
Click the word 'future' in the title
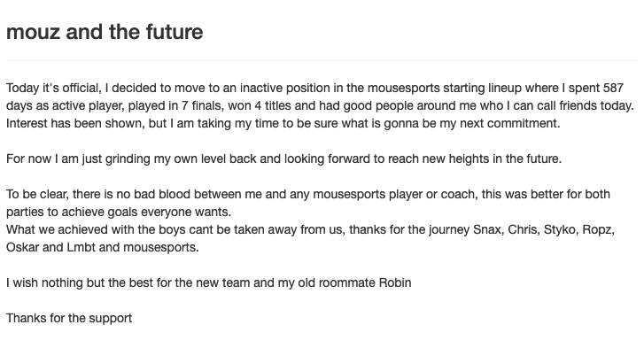(175, 32)
